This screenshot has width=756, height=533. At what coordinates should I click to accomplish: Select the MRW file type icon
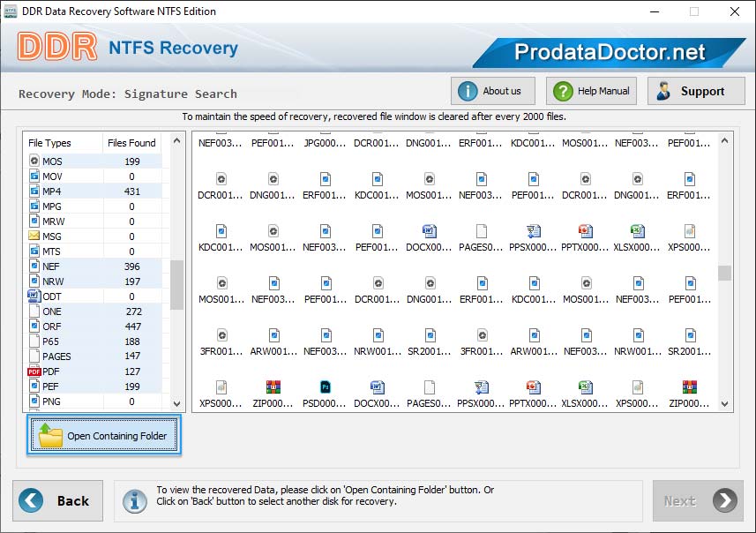(x=34, y=221)
